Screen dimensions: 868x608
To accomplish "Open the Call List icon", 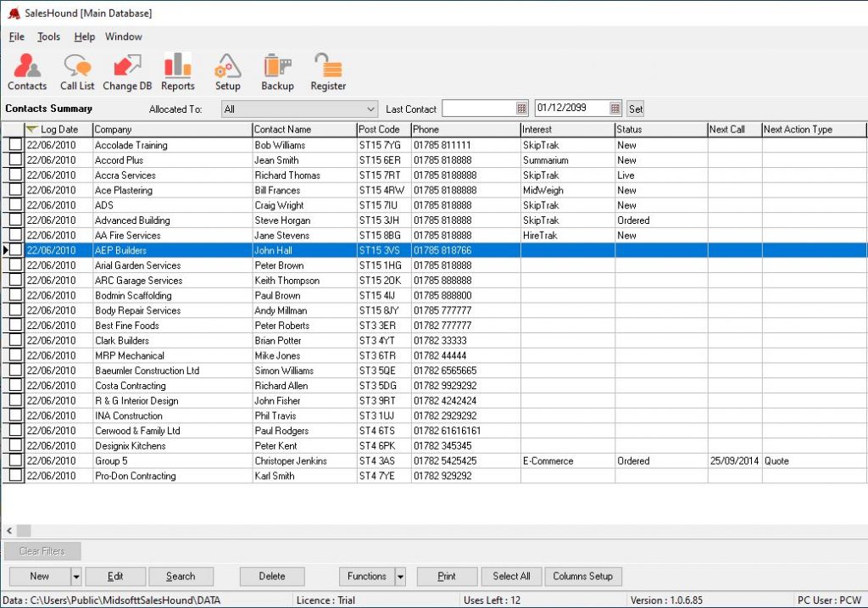I will [77, 71].
